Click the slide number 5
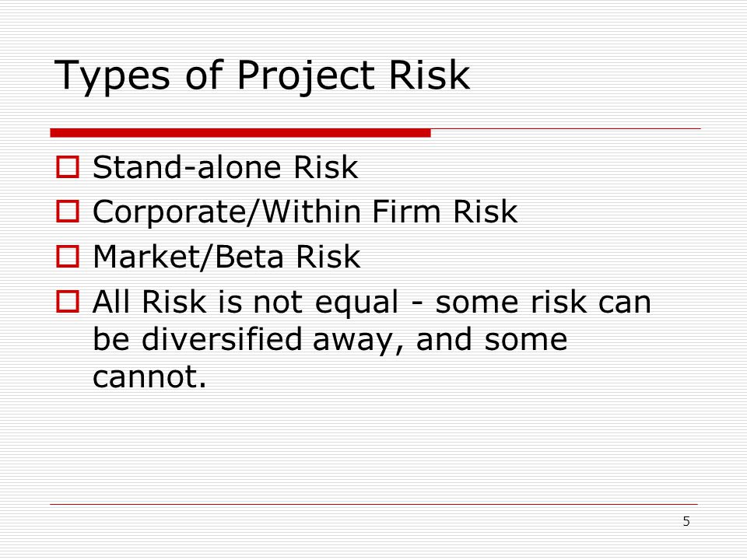This screenshot has width=747, height=560. point(686,521)
